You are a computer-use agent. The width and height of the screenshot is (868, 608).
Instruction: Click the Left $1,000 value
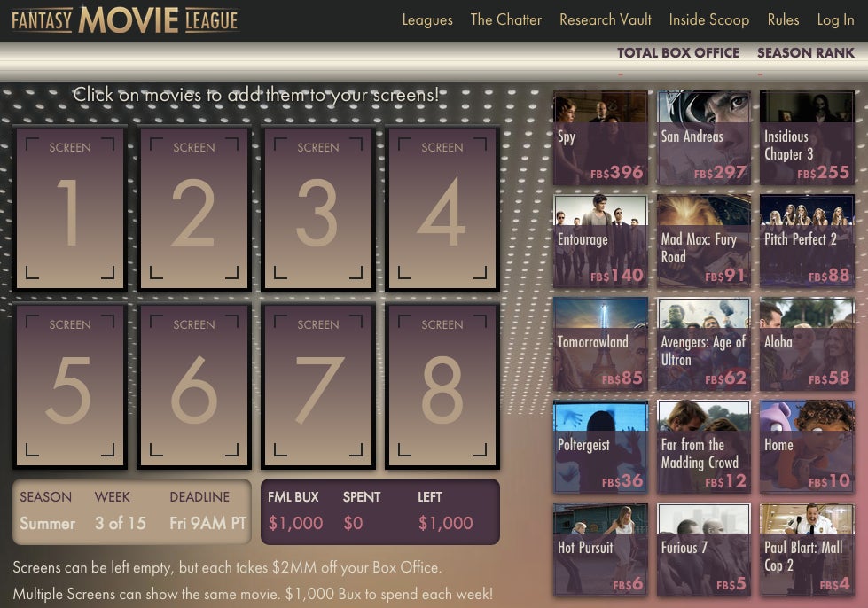click(x=446, y=523)
